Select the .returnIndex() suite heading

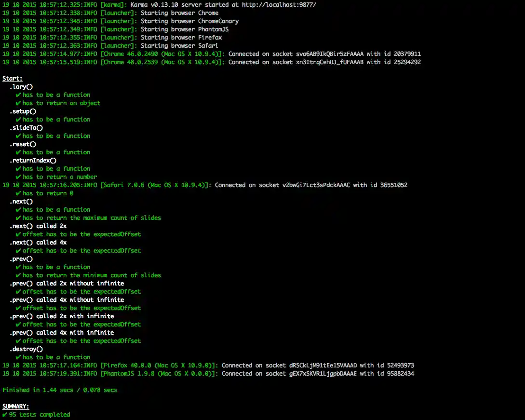pyautogui.click(x=33, y=161)
